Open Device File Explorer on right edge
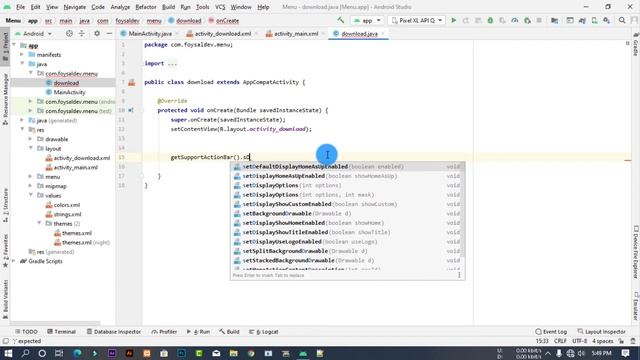640x360 pixels. 636,252
